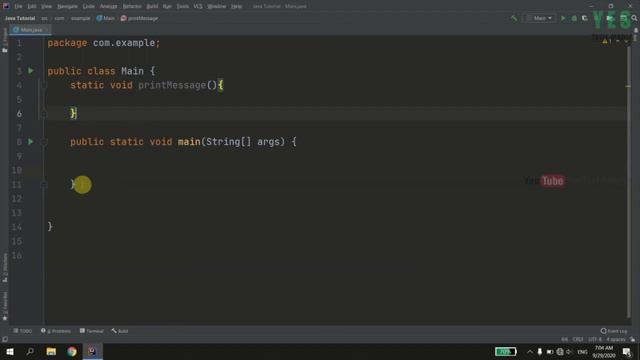Open the Project tool window stripe
The width and height of the screenshot is (640, 360).
(4, 40)
